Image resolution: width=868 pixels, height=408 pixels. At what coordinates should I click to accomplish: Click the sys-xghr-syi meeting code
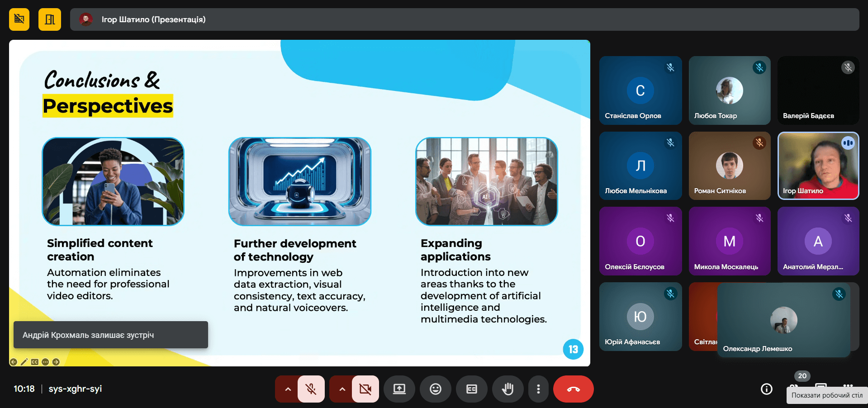coord(75,389)
